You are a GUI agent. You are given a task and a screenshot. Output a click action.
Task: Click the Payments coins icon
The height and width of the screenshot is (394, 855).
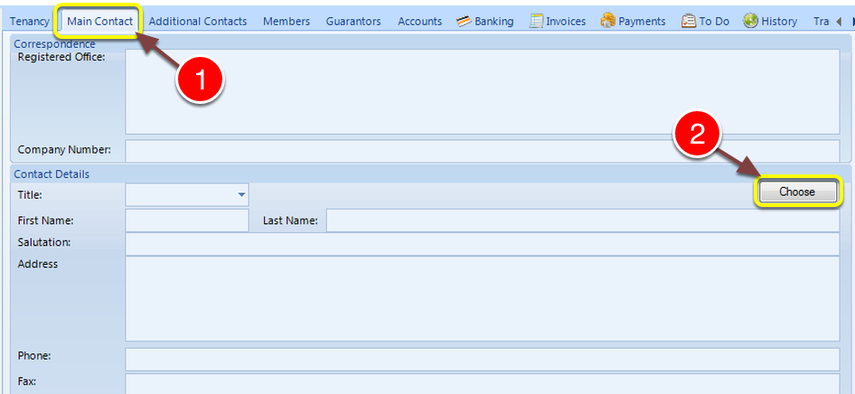click(x=608, y=21)
